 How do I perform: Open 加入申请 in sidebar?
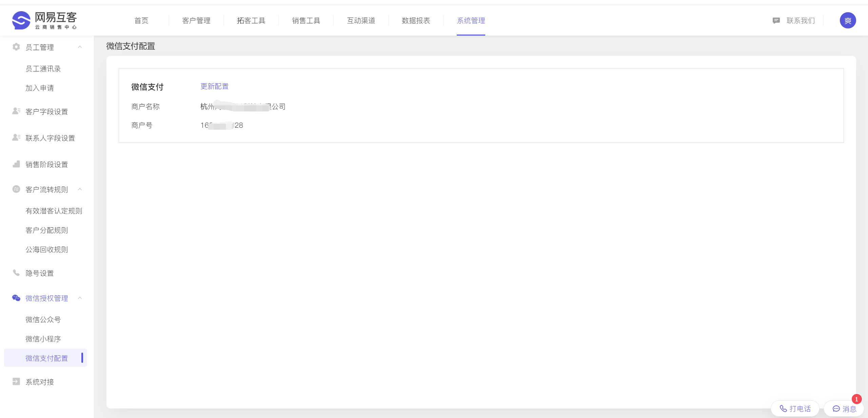pyautogui.click(x=40, y=88)
